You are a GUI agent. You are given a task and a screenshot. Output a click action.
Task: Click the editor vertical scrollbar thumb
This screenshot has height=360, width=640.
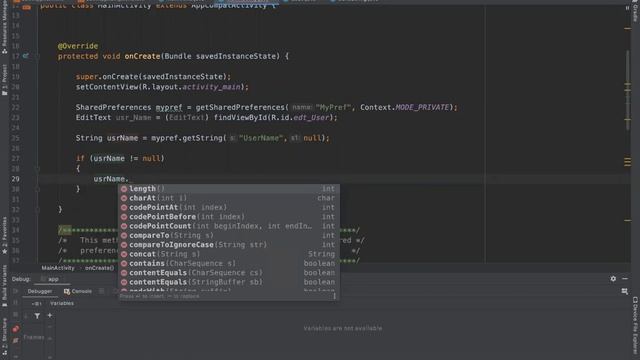click(627, 90)
